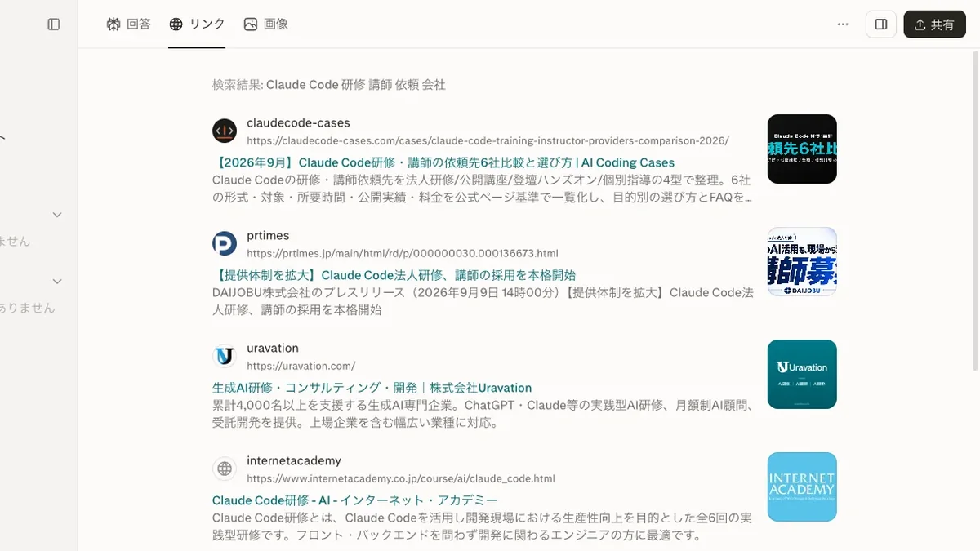The height and width of the screenshot is (551, 980).
Task: Click the 検索結果 search query heading
Action: click(329, 84)
